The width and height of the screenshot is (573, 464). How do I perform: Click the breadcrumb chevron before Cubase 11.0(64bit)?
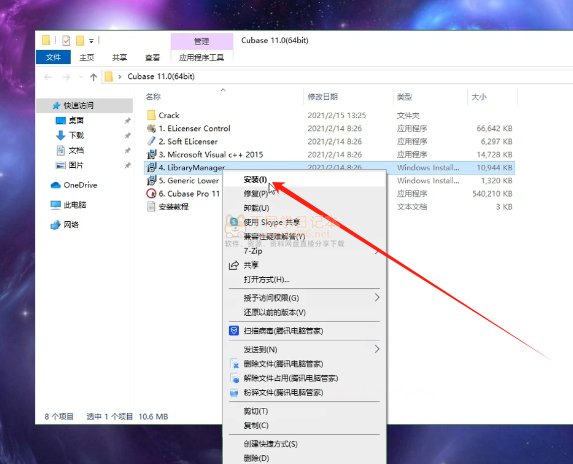[120, 77]
